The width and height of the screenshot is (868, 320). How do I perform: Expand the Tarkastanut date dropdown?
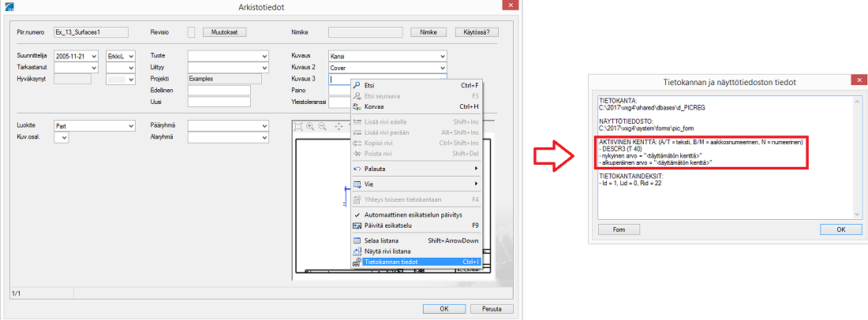(x=94, y=68)
